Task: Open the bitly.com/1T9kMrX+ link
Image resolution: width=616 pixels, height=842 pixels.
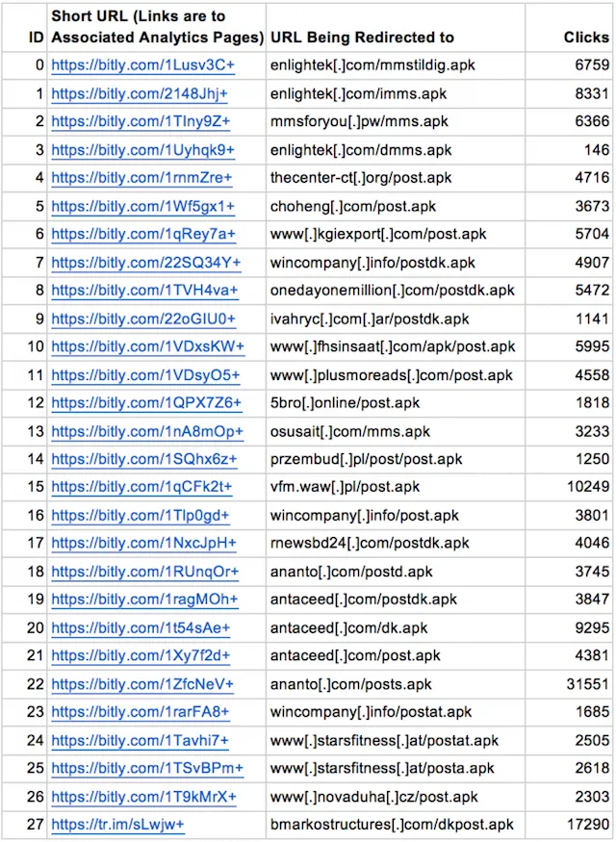Action: 143,797
